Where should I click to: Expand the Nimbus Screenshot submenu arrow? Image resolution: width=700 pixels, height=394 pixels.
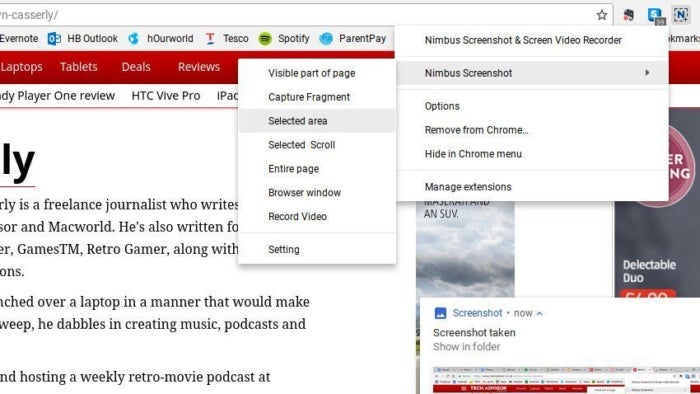pos(647,72)
